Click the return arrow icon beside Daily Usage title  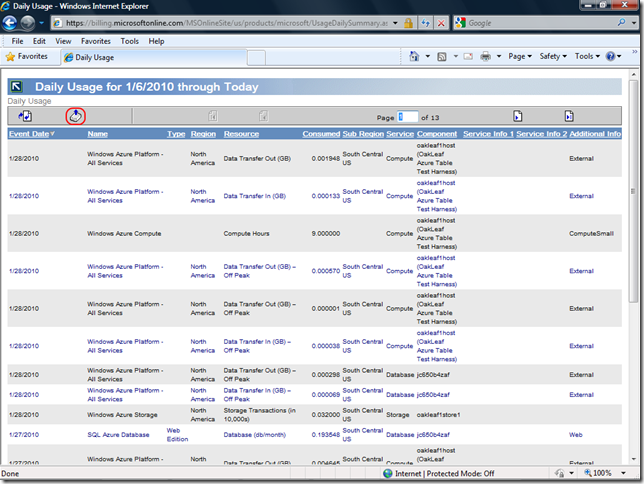pos(16,87)
